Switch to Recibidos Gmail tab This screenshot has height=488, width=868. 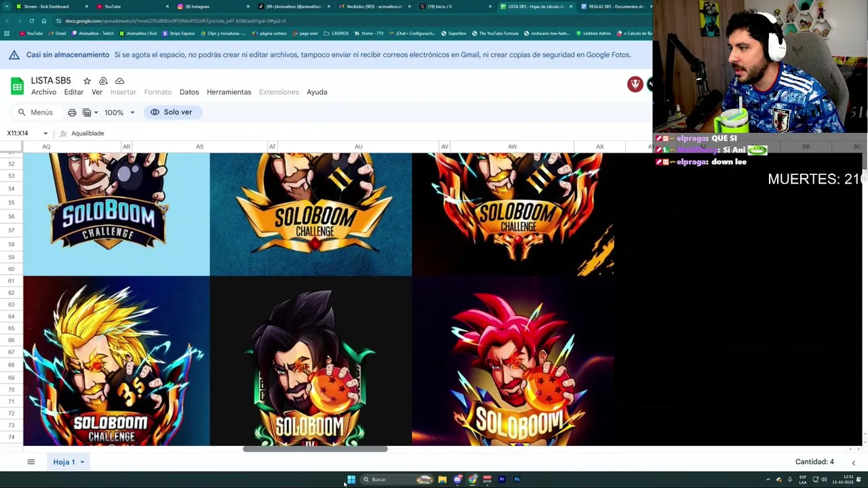[374, 7]
